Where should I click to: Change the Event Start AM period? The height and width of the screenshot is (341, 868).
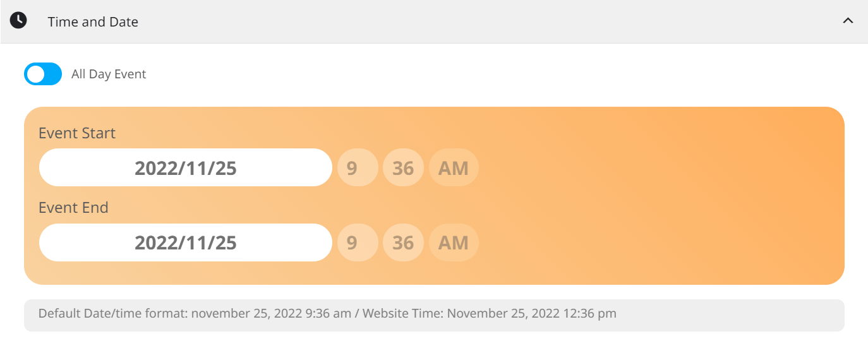tap(454, 167)
